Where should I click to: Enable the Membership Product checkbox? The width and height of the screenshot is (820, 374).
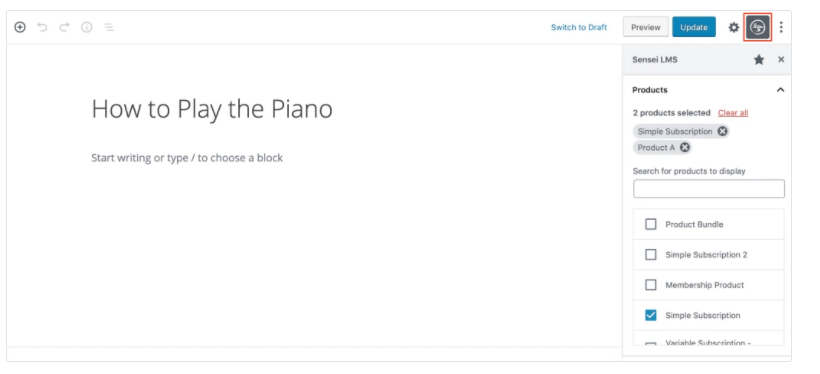pos(651,285)
